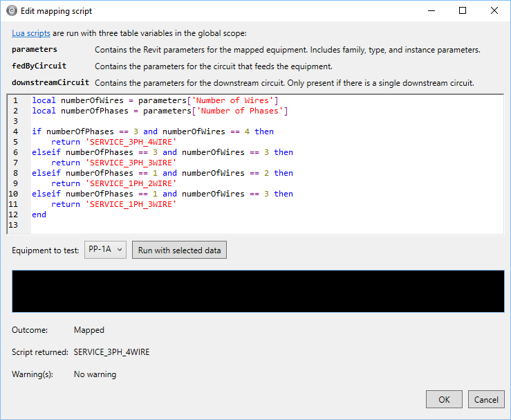Confirm the script with the OK button

(x=444, y=399)
